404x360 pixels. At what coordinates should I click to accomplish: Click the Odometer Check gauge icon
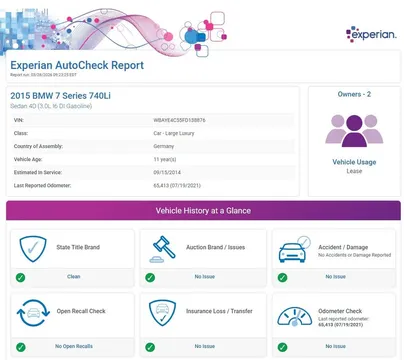tap(294, 317)
